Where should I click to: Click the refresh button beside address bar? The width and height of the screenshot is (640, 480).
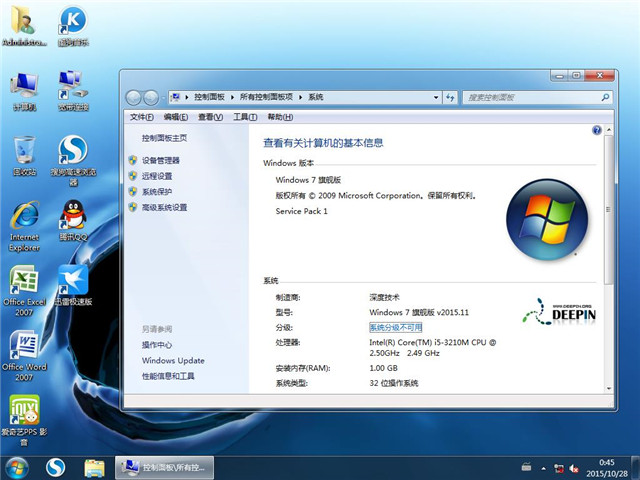click(450, 97)
